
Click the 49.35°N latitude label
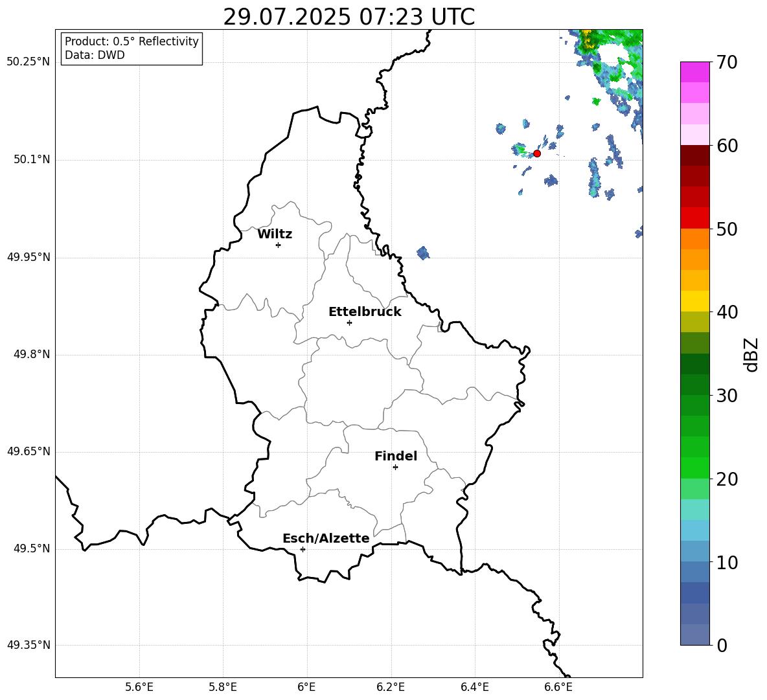pyautogui.click(x=29, y=645)
